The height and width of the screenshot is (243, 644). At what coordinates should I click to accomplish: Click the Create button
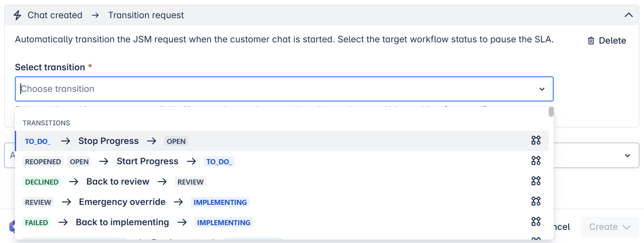point(603,227)
